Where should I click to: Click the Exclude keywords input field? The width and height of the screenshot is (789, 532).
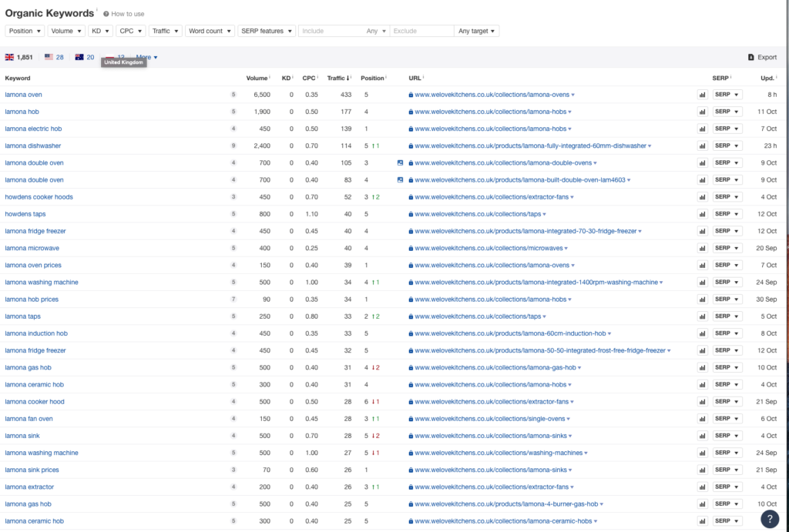tap(421, 31)
